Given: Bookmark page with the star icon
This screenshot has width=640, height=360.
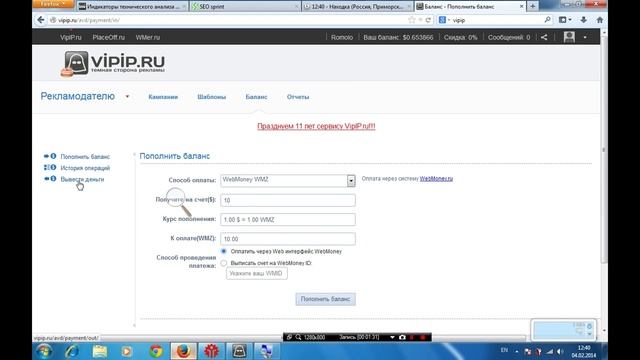Looking at the screenshot, I should [412, 20].
